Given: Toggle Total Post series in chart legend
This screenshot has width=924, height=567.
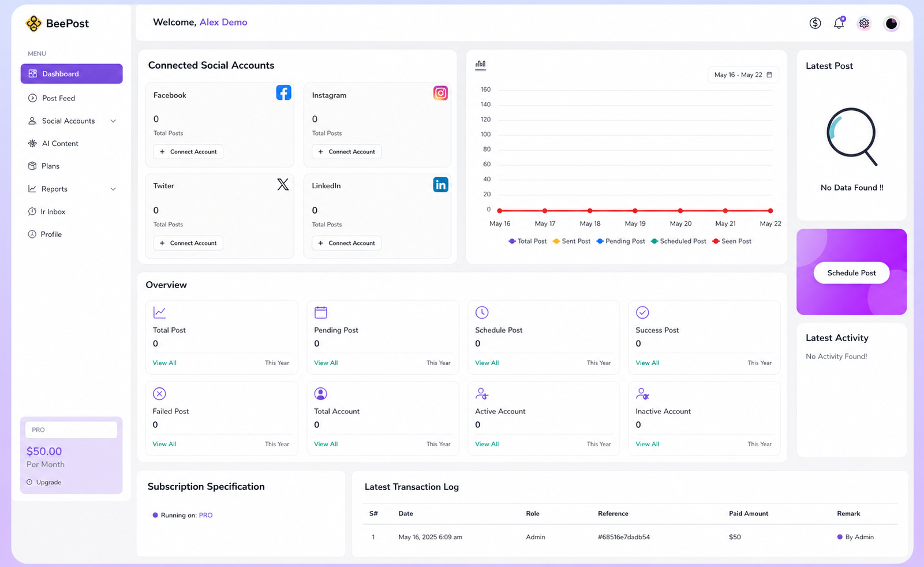Looking at the screenshot, I should point(528,241).
